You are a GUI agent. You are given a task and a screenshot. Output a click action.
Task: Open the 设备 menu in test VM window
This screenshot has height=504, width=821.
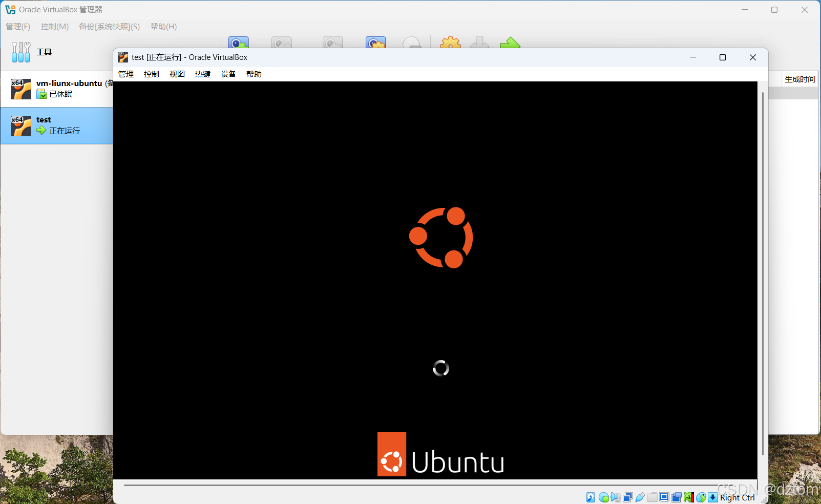(228, 74)
